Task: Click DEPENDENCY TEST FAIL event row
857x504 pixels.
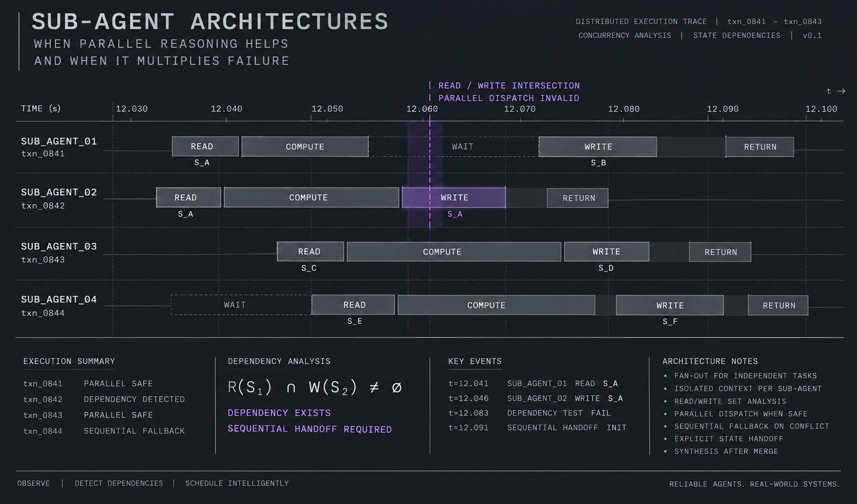Action: [x=529, y=413]
